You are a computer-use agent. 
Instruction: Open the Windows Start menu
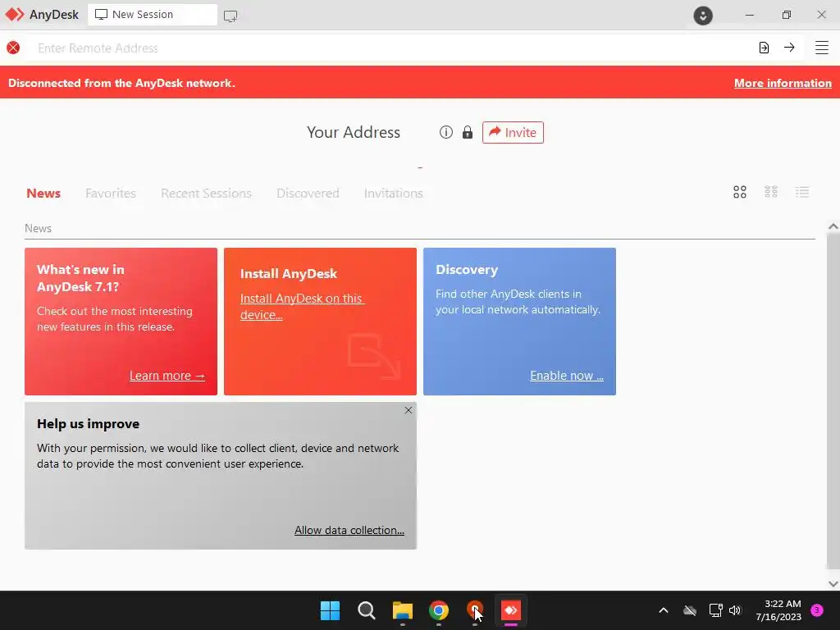330,610
